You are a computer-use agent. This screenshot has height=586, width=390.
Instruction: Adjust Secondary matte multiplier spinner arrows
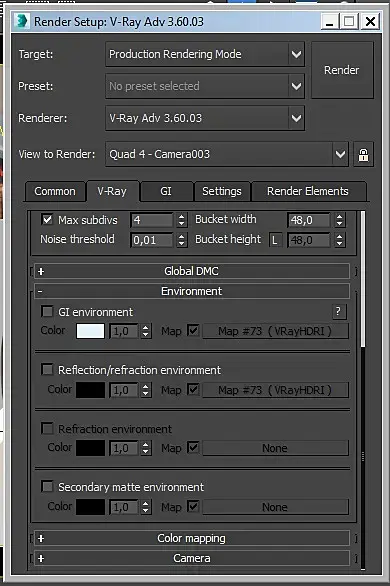146,507
